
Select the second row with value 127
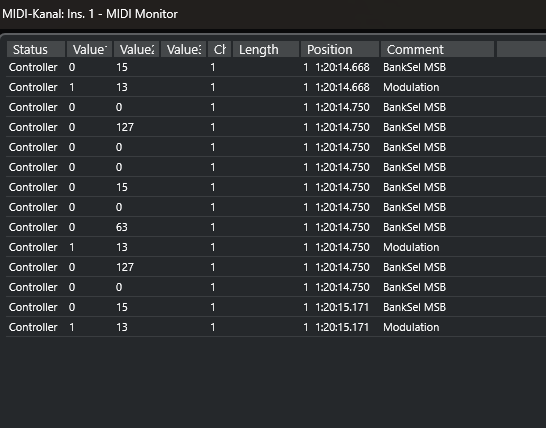click(x=276, y=267)
